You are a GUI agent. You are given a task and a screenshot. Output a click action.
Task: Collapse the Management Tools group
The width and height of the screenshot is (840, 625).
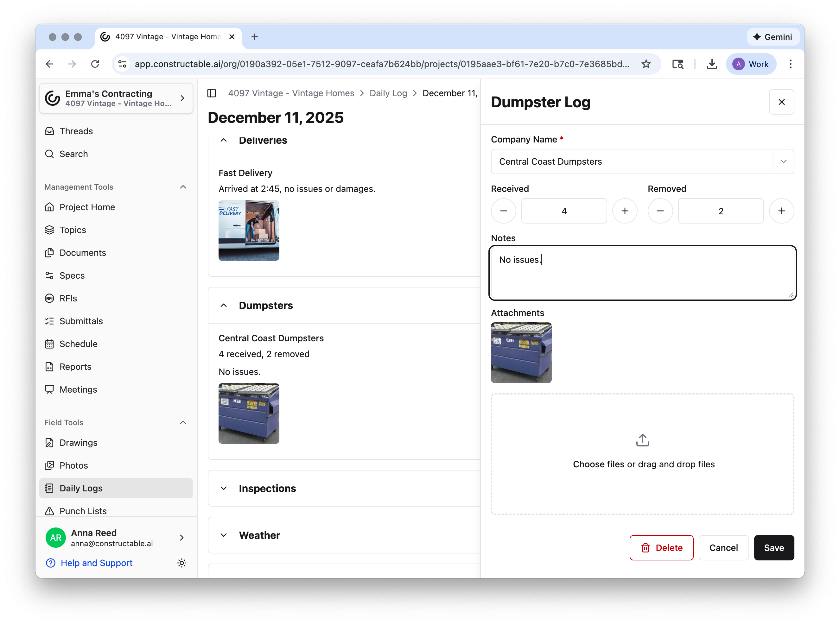(183, 187)
